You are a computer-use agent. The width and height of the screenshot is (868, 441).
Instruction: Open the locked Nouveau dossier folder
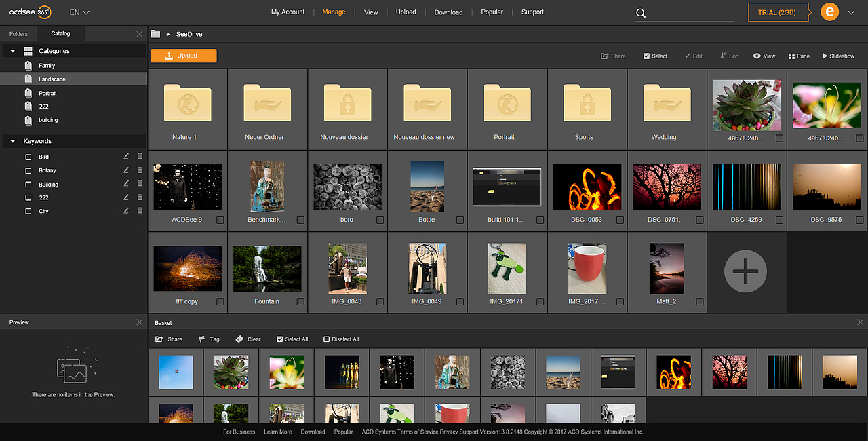point(347,103)
